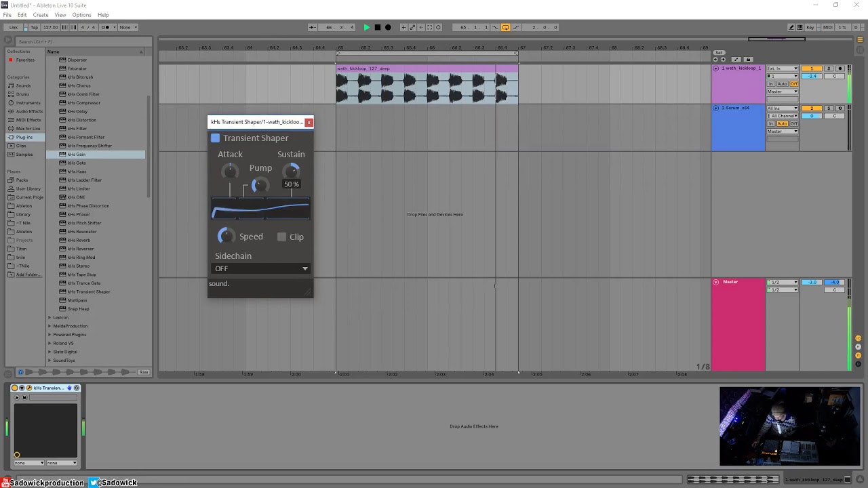Viewport: 868px width, 488px height.
Task: Toggle the Transient Shaper enable square
Action: pos(216,138)
